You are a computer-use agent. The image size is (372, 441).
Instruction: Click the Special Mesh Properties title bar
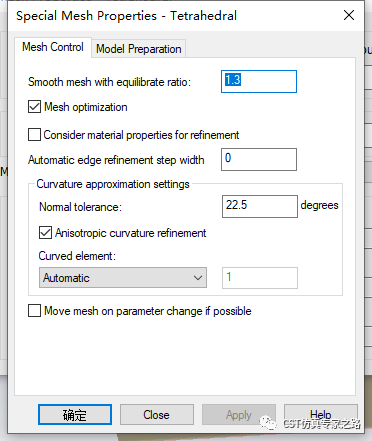[127, 16]
